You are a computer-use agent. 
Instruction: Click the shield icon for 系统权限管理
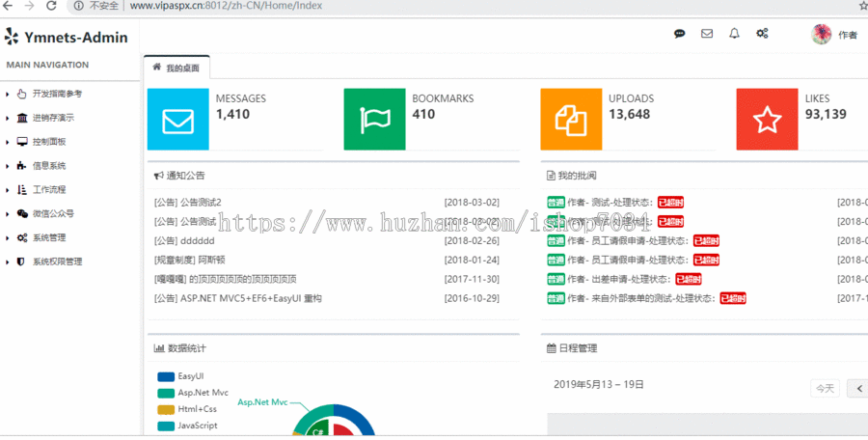coord(21,261)
